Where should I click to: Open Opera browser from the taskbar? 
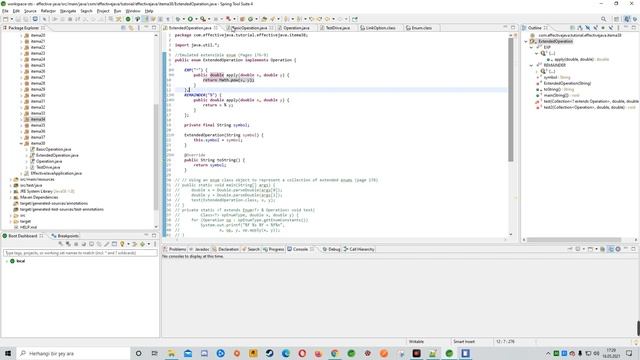302,353
